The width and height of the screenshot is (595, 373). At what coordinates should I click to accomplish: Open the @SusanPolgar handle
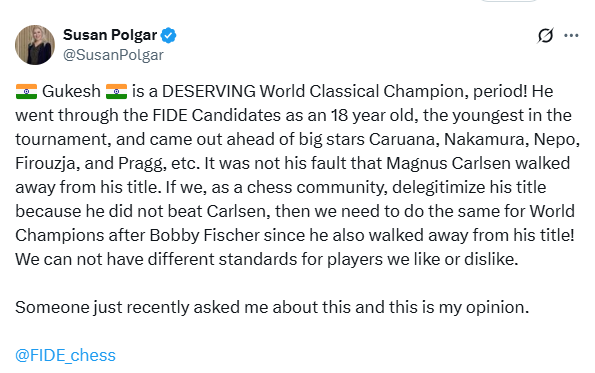[x=113, y=55]
